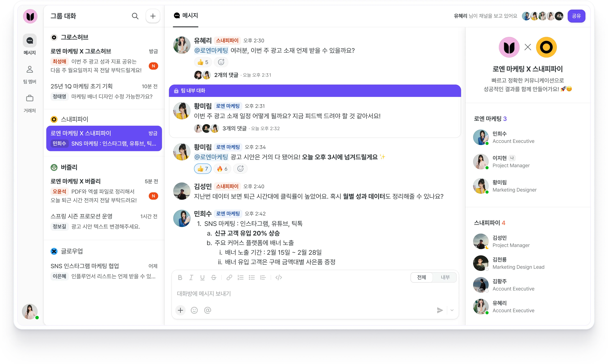Attach a file with the plus icon
The image size is (608, 364).
tap(180, 310)
